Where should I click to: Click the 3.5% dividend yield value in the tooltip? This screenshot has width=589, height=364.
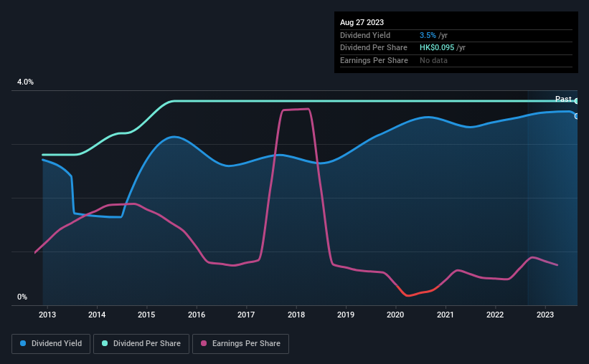[x=428, y=35]
